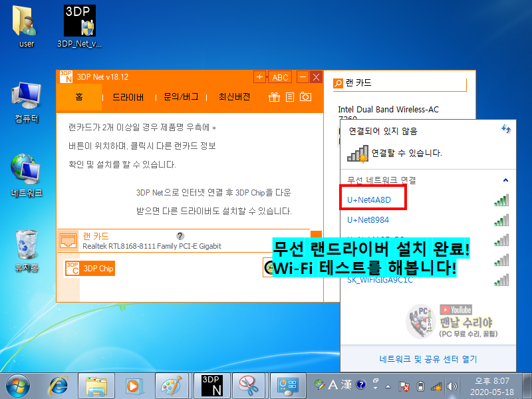This screenshot has height=399, width=532.
Task: Close the 3DP Net window
Action: (317, 77)
